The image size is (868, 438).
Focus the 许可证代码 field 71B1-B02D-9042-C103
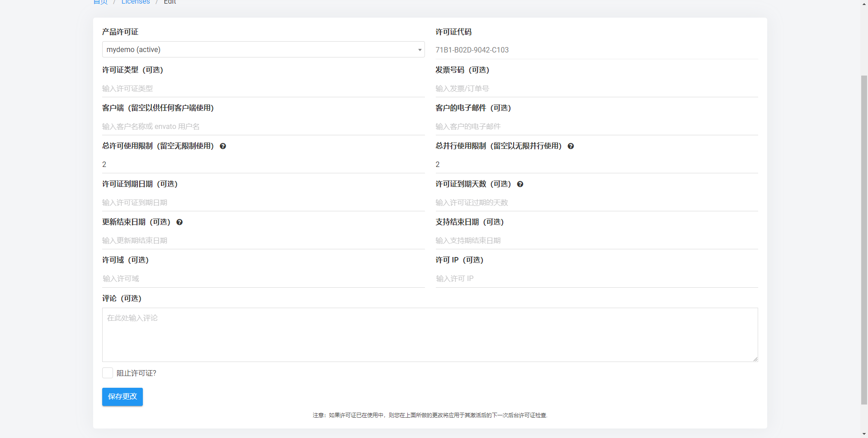coord(597,50)
